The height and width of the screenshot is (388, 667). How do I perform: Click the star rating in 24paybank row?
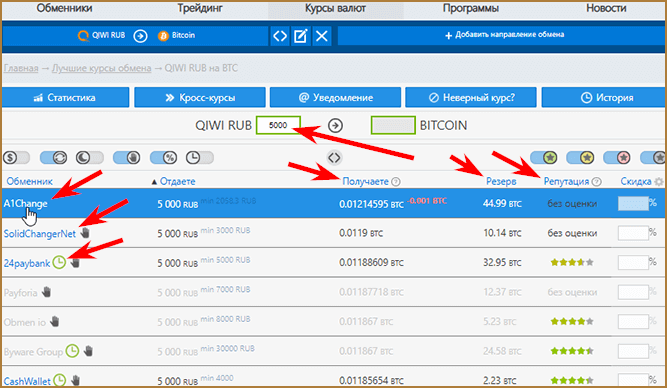[572, 262]
